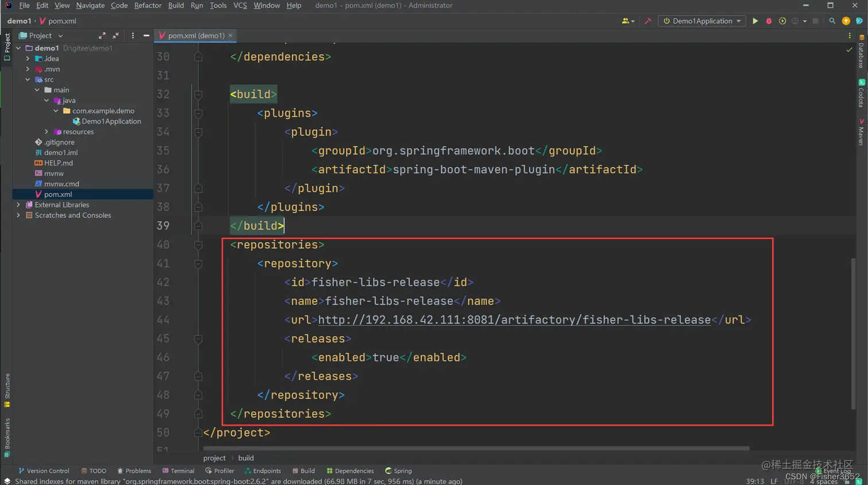
Task: Collapse the demo1 root folder
Action: [18, 48]
